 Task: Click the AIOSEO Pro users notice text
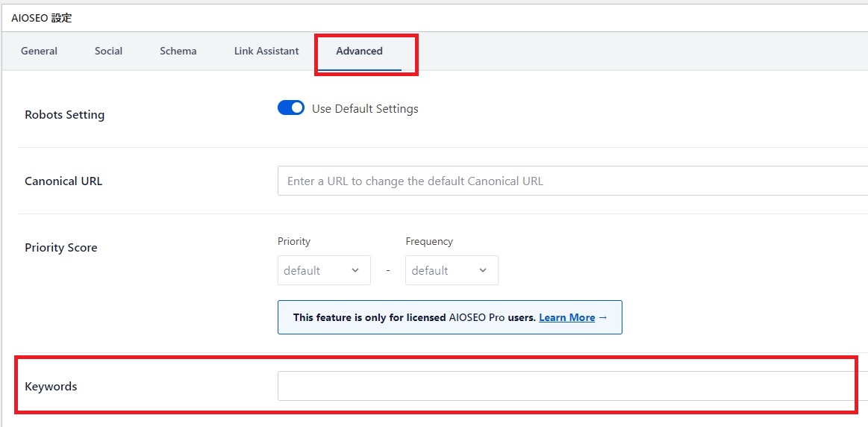414,317
